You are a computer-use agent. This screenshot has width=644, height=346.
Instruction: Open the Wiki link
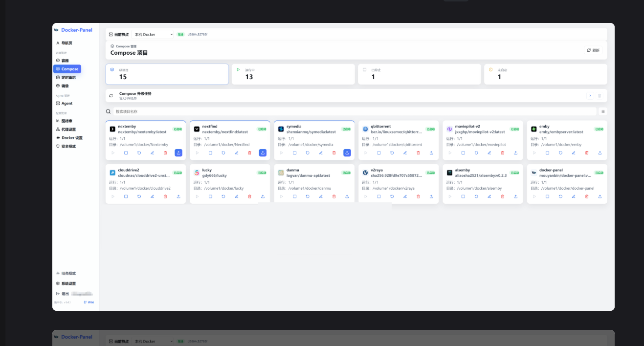(89, 302)
